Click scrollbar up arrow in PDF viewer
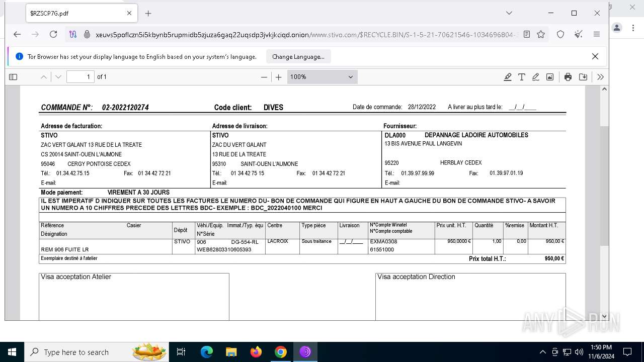The width and height of the screenshot is (644, 362). (x=605, y=89)
